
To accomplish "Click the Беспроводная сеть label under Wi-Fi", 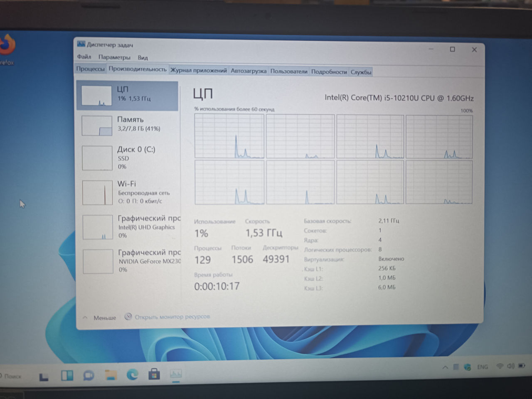I will [x=144, y=193].
